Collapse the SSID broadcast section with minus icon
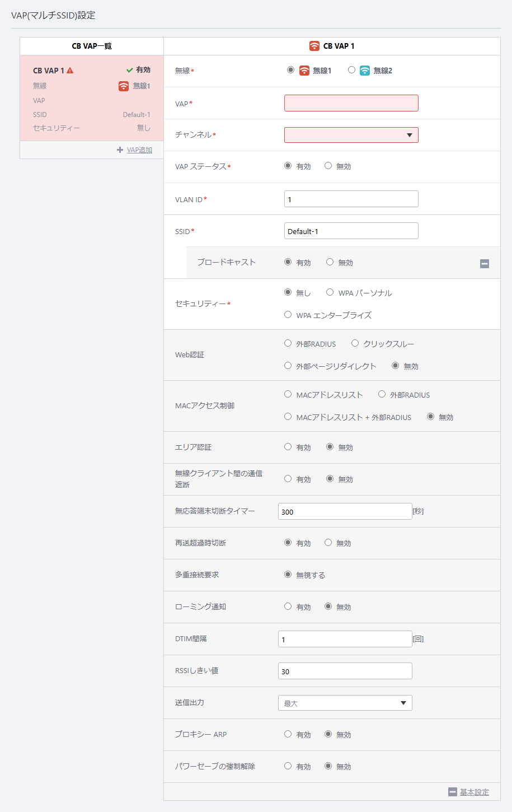This screenshot has width=512, height=812. pyautogui.click(x=485, y=264)
